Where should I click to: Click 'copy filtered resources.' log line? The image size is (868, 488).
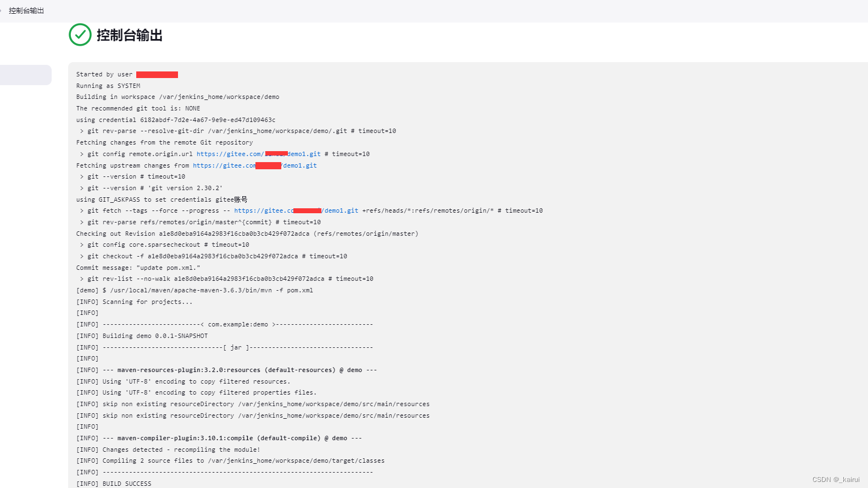pos(183,381)
